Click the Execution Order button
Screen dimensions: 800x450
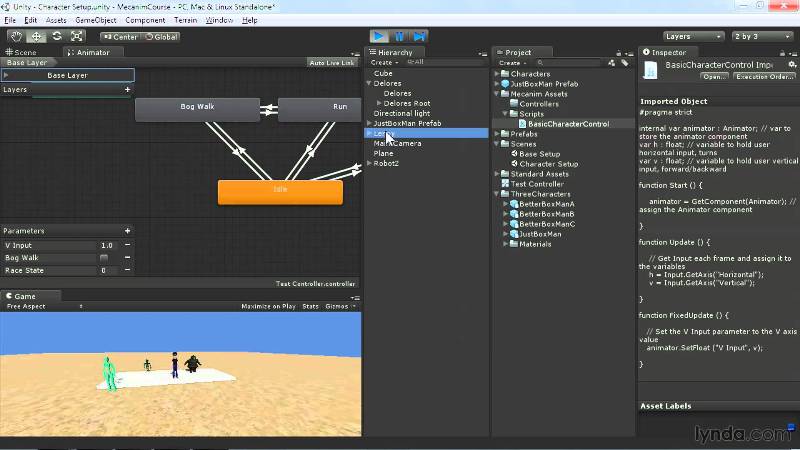pyautogui.click(x=764, y=77)
